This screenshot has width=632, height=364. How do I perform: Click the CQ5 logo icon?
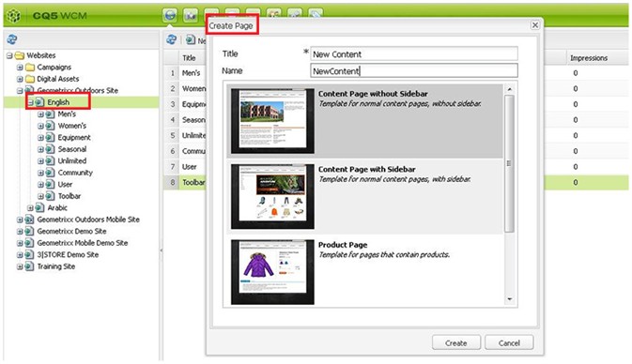pos(14,15)
